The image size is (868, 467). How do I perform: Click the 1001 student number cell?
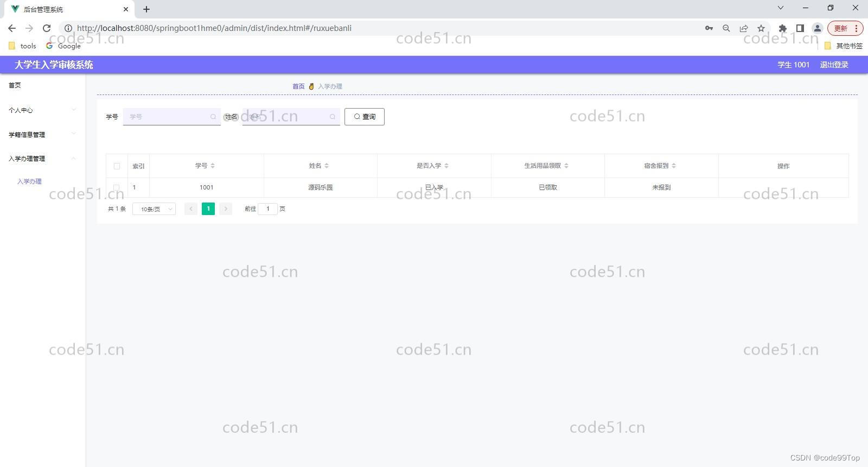[x=207, y=187]
